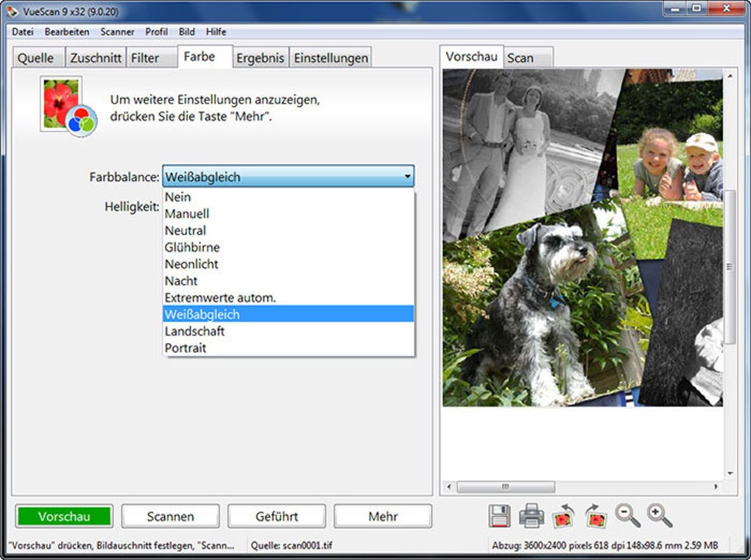The image size is (751, 560).
Task: Switch to the Scan tab
Action: pos(529,58)
